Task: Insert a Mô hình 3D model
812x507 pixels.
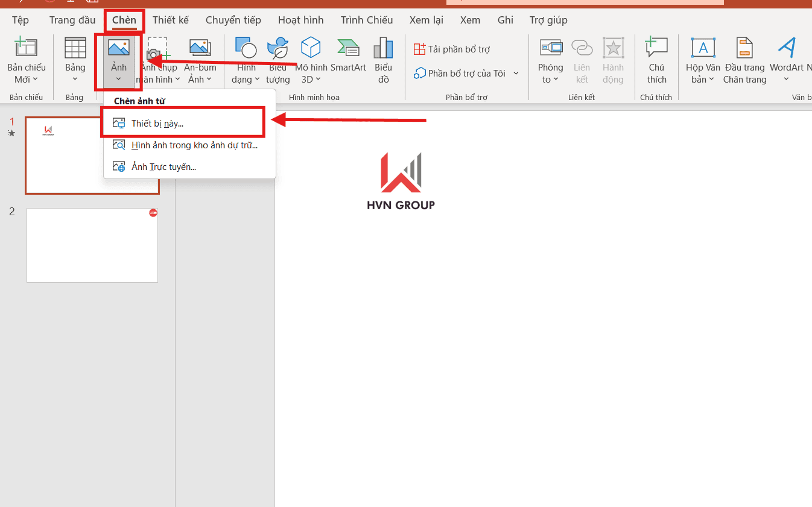Action: [311, 48]
